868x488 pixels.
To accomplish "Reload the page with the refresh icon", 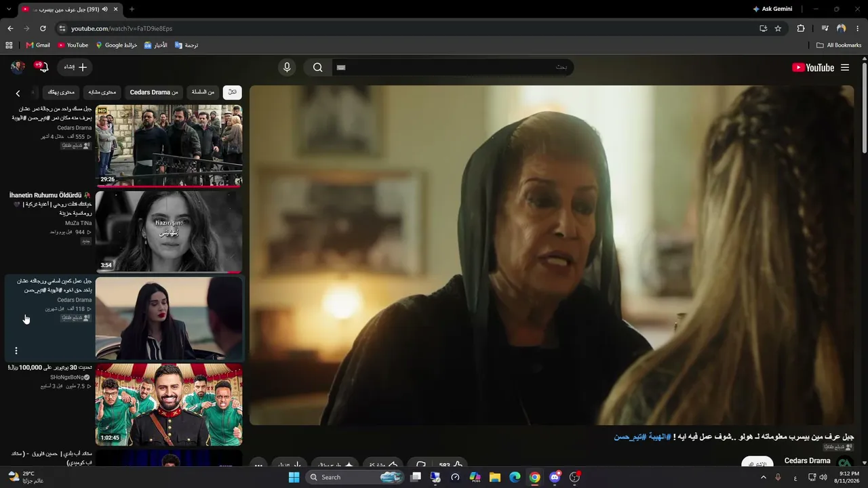I will pos(43,28).
